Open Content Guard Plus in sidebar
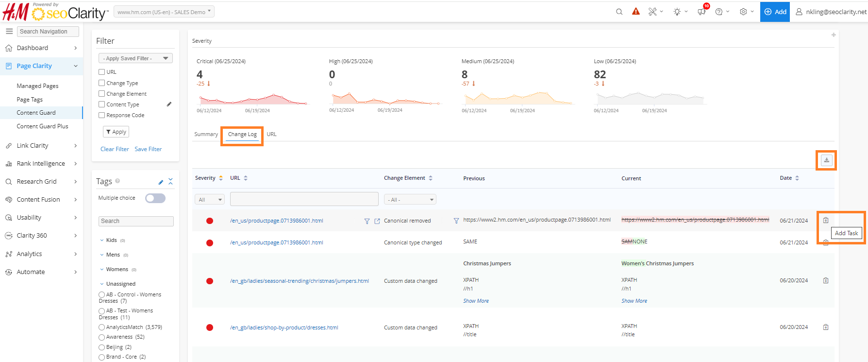 pyautogui.click(x=42, y=126)
